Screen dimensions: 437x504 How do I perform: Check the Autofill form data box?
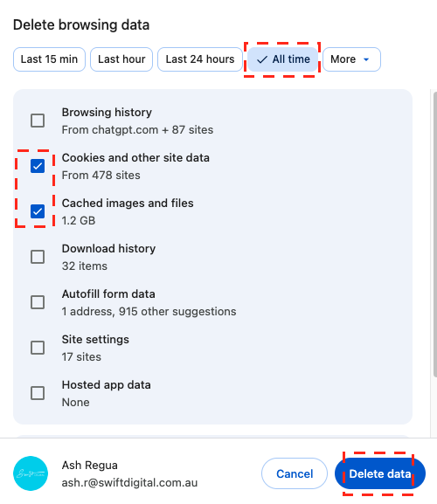(38, 302)
